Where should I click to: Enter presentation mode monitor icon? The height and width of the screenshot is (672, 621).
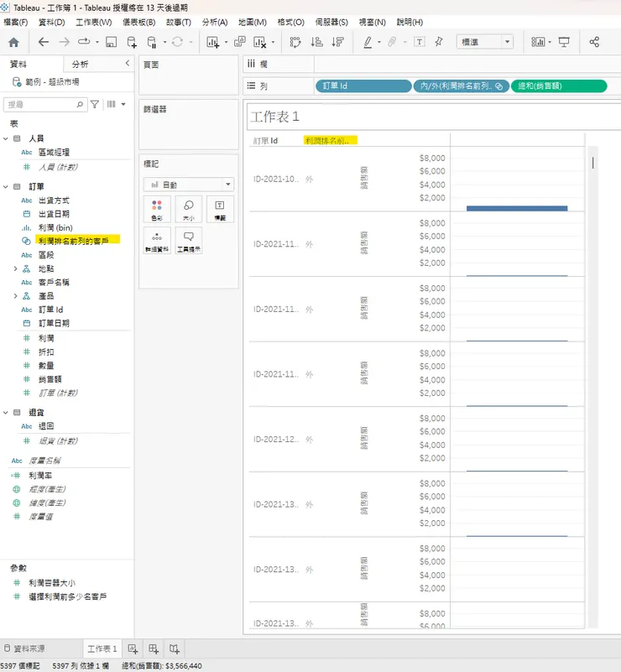[x=564, y=42]
